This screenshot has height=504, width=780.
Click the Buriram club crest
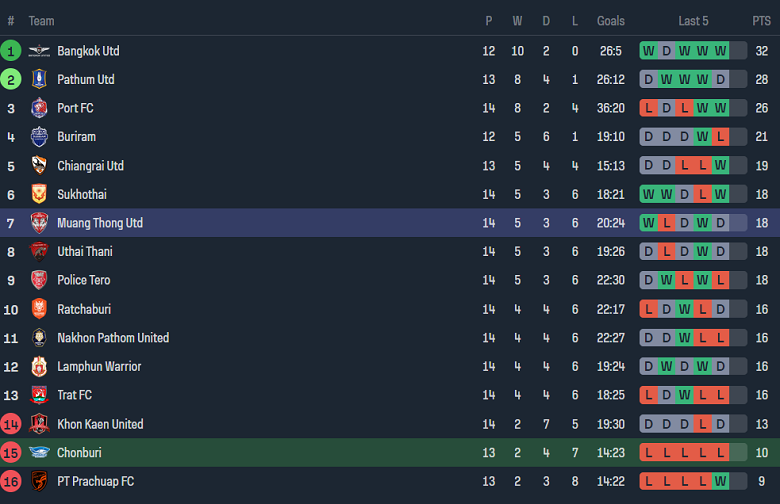[39, 137]
